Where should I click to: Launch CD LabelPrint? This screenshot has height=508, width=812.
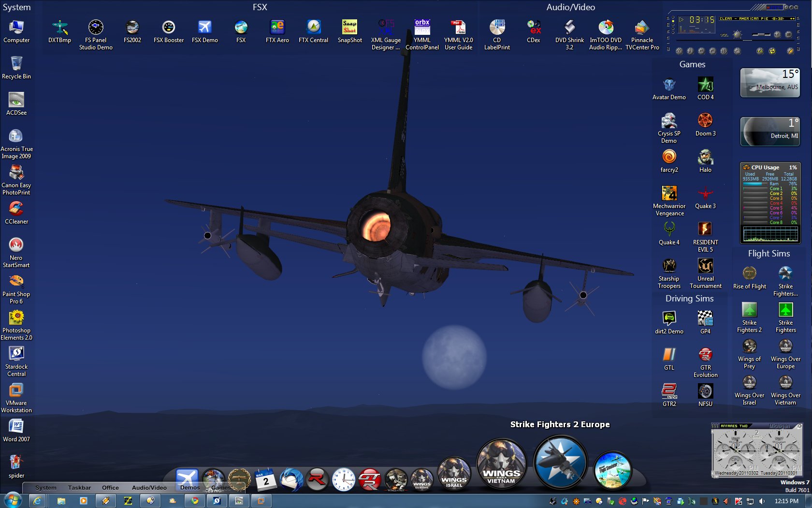(497, 35)
